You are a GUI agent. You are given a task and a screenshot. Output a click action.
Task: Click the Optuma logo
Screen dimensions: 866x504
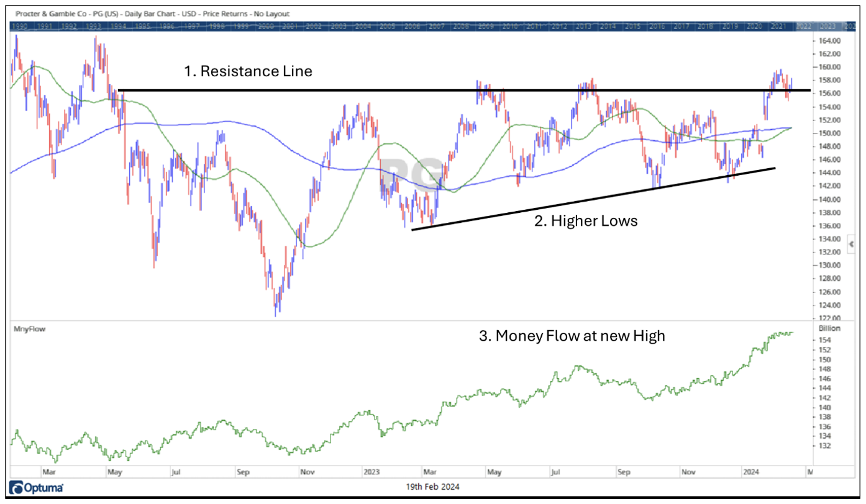click(37, 488)
